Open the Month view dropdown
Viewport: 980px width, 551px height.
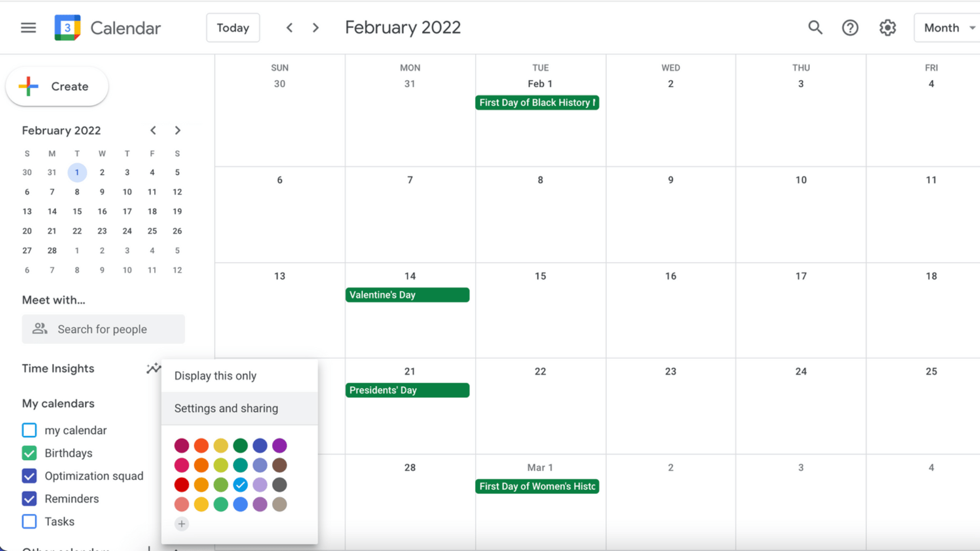(x=947, y=28)
